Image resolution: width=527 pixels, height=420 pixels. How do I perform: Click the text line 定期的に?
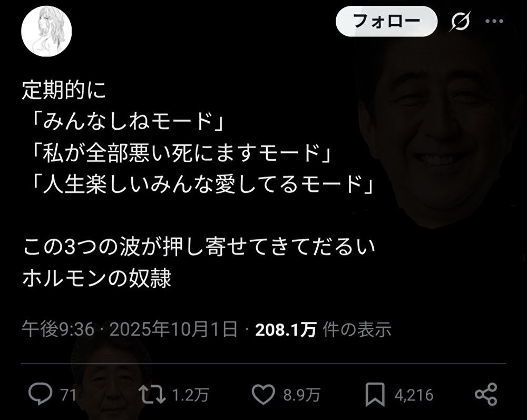[x=64, y=90]
